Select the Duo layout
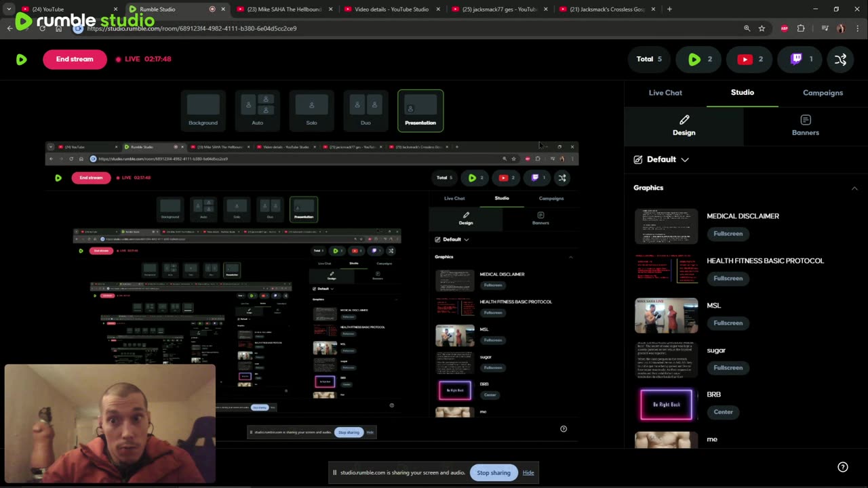The height and width of the screenshot is (488, 868). click(x=366, y=110)
